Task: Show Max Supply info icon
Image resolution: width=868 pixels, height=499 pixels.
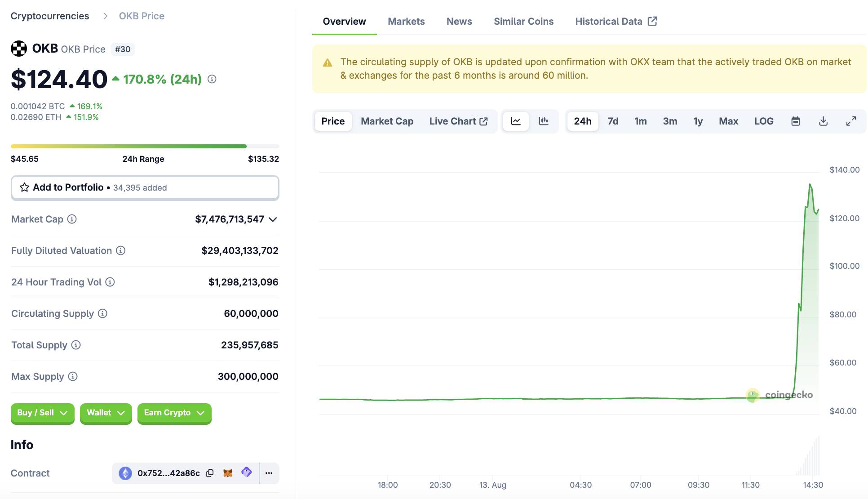Action: (x=73, y=376)
